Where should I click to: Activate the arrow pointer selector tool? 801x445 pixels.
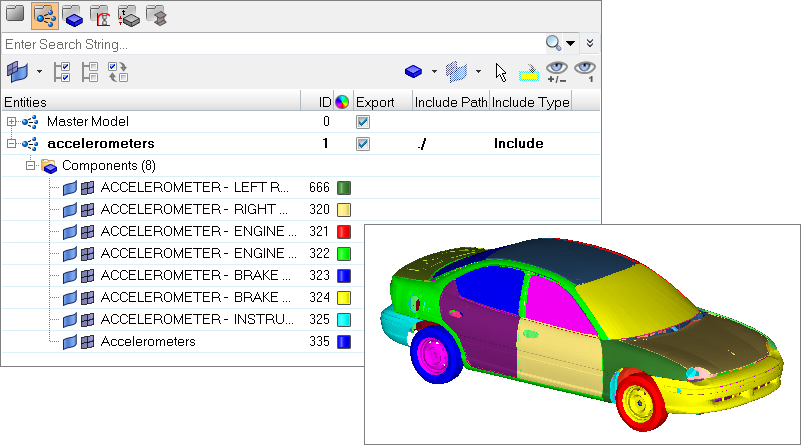click(502, 72)
